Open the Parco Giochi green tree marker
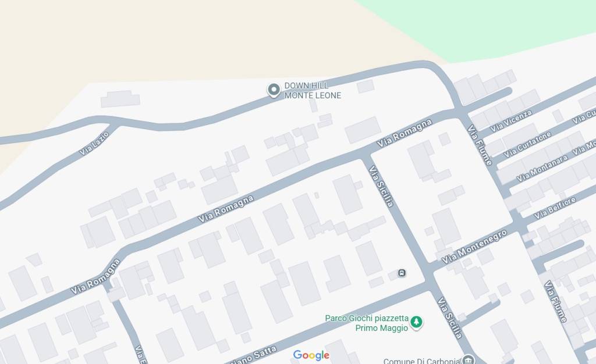The image size is (596, 364). pyautogui.click(x=417, y=322)
